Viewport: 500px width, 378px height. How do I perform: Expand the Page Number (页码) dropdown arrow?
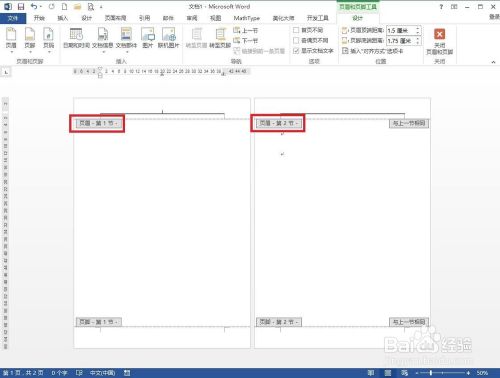coord(49,52)
